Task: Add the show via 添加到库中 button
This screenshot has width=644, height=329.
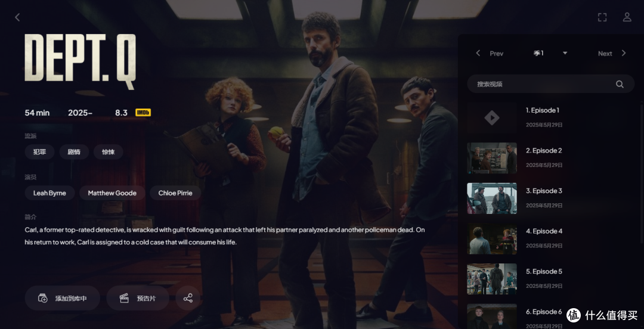Action: pyautogui.click(x=63, y=298)
